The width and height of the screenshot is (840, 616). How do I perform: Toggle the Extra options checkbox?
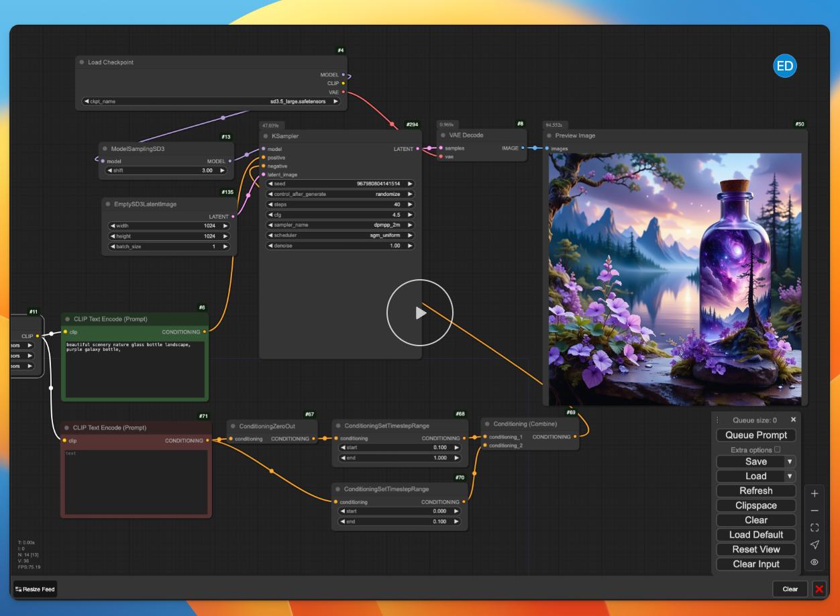point(778,450)
